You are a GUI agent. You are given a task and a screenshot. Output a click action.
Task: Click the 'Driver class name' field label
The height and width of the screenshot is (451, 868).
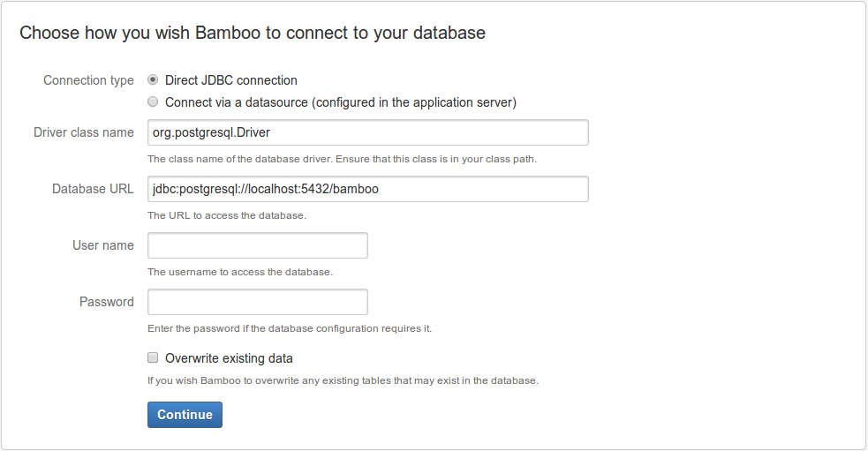click(x=84, y=132)
